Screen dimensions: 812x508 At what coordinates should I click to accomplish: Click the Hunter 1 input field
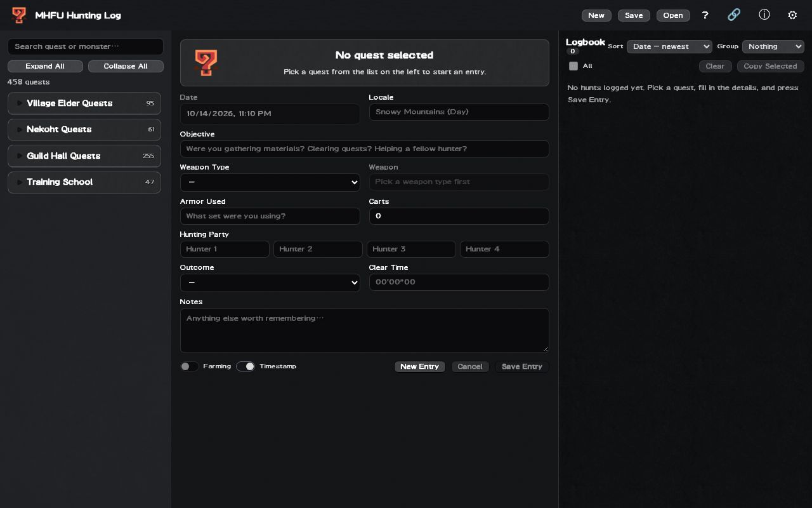pyautogui.click(x=225, y=249)
